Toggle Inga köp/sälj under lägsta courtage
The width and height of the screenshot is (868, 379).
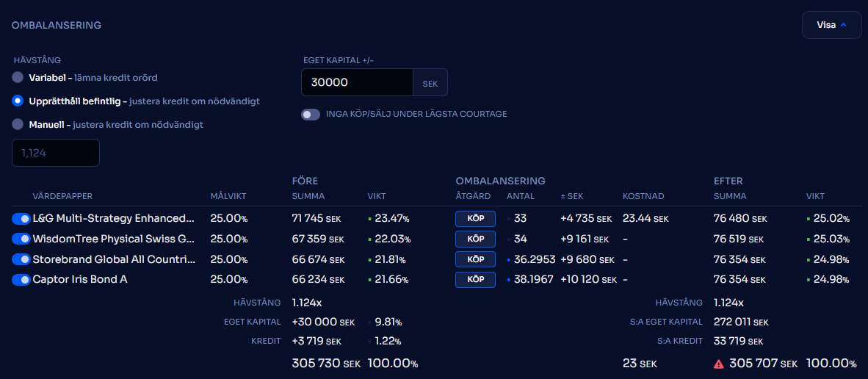(x=311, y=114)
